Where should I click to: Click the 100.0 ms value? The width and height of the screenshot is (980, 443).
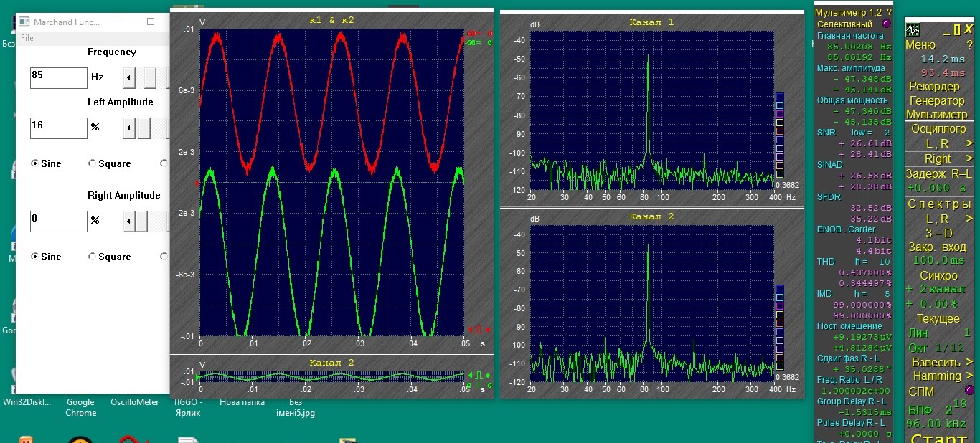(939, 261)
